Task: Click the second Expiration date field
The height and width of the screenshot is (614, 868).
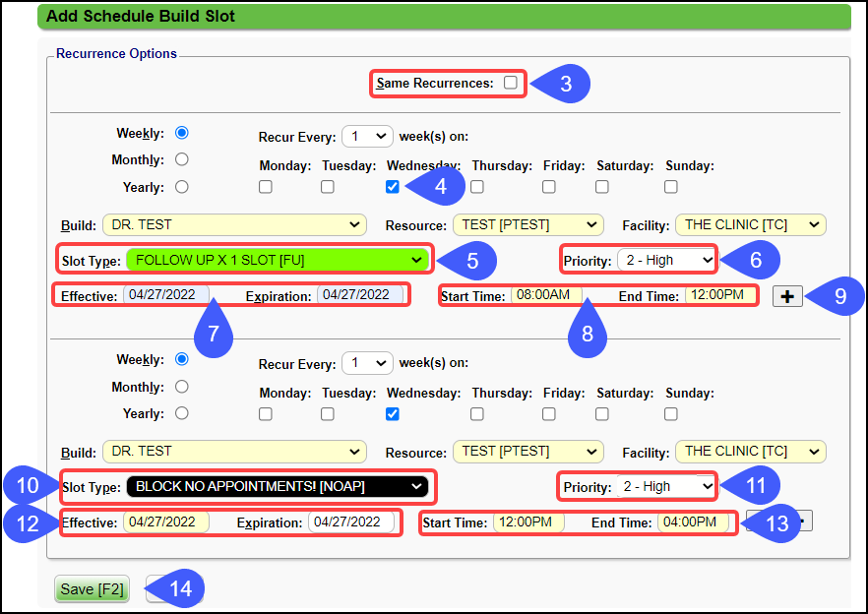Action: (x=351, y=522)
